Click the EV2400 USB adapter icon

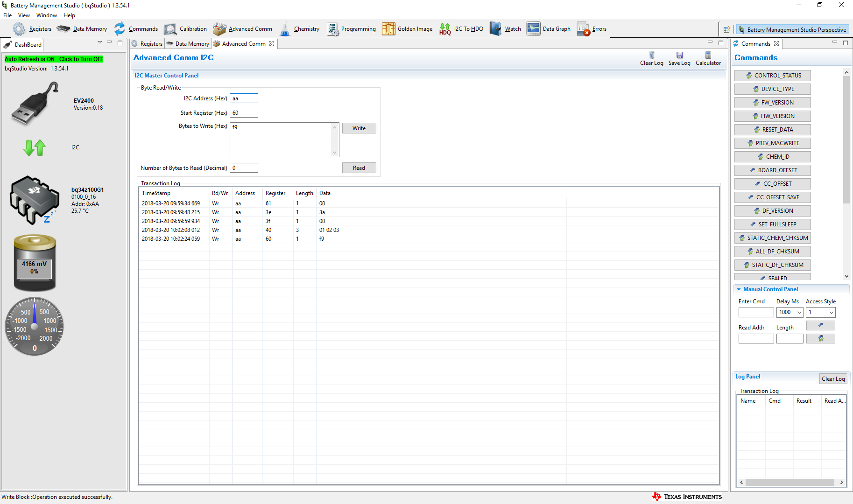point(35,104)
